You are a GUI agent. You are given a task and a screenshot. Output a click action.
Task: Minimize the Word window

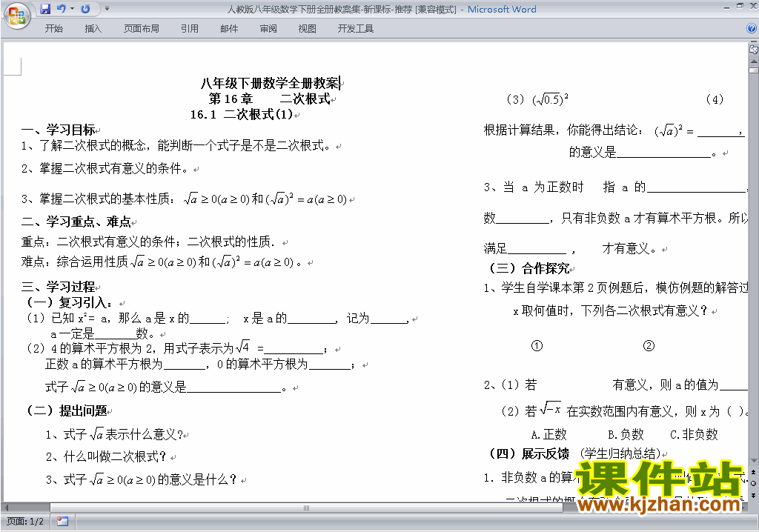coord(726,7)
